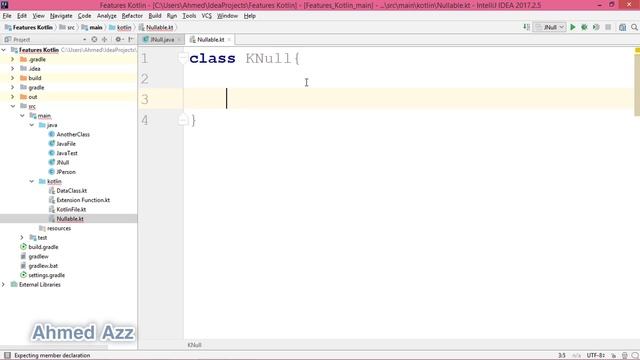Fold the KNull class using gutter marker
Screen dimensions: 640x360
point(182,58)
